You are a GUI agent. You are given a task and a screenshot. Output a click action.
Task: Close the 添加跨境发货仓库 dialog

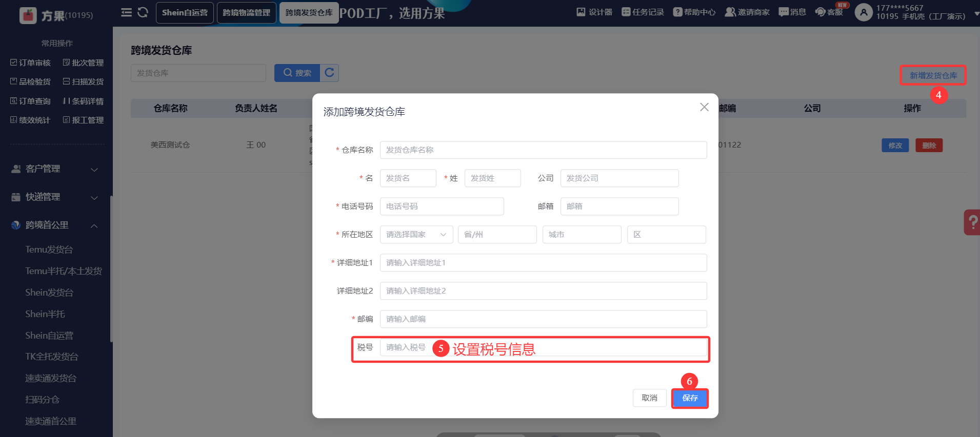704,107
